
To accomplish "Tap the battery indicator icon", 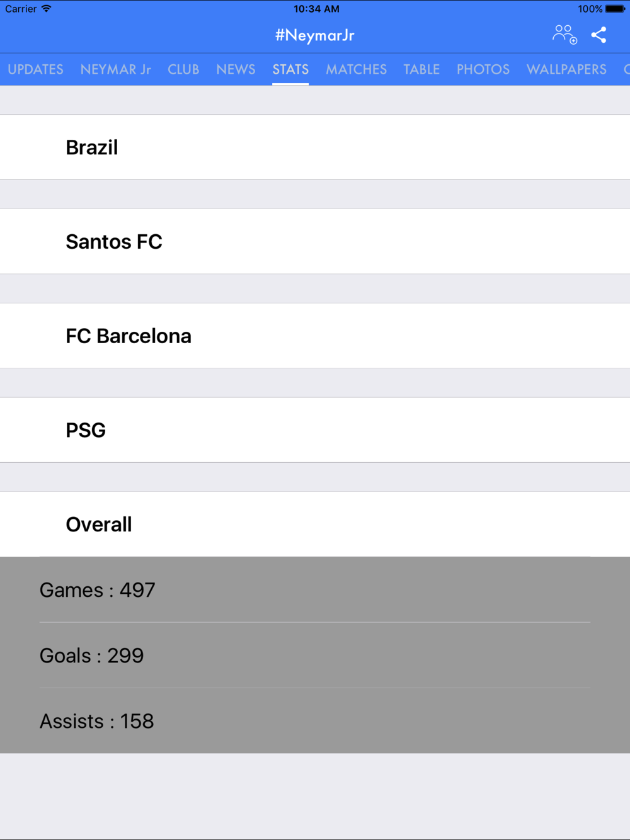I will [615, 9].
